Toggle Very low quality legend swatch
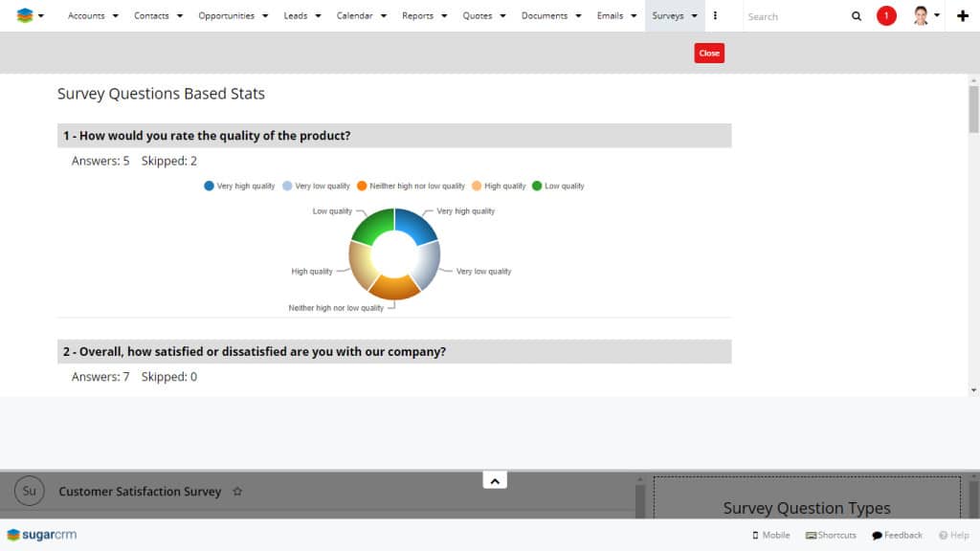This screenshot has width=980, height=551. [x=287, y=186]
